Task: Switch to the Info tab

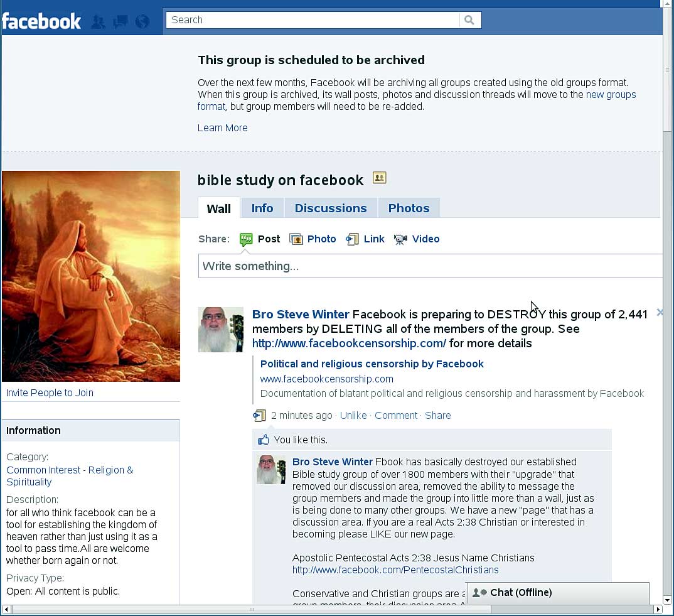Action: (x=262, y=208)
